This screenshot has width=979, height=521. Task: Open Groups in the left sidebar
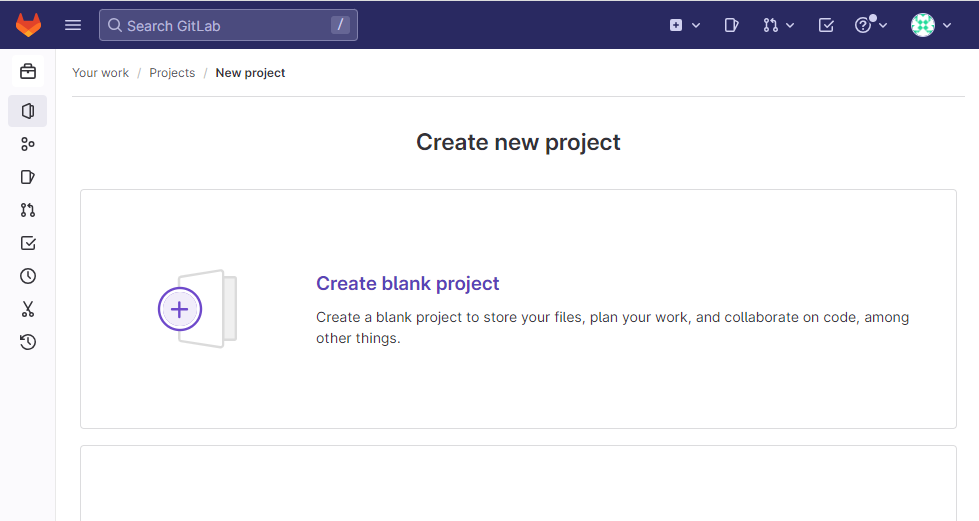[27, 144]
